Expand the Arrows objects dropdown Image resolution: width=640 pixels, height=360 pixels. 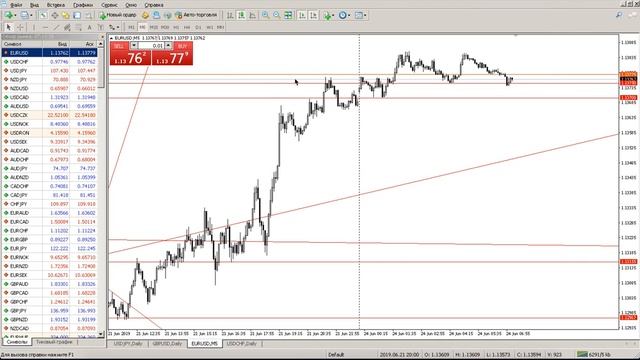(118, 27)
